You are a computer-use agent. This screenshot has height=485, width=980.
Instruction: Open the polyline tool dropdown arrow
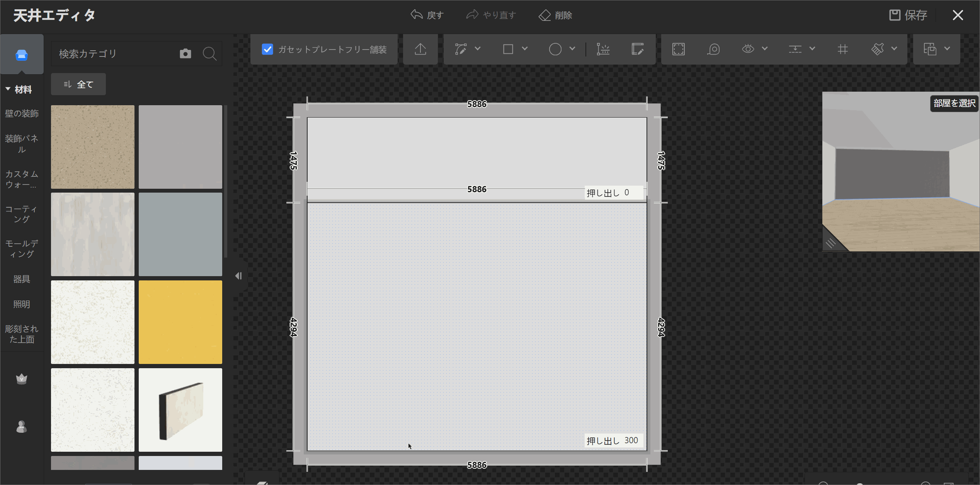[478, 49]
